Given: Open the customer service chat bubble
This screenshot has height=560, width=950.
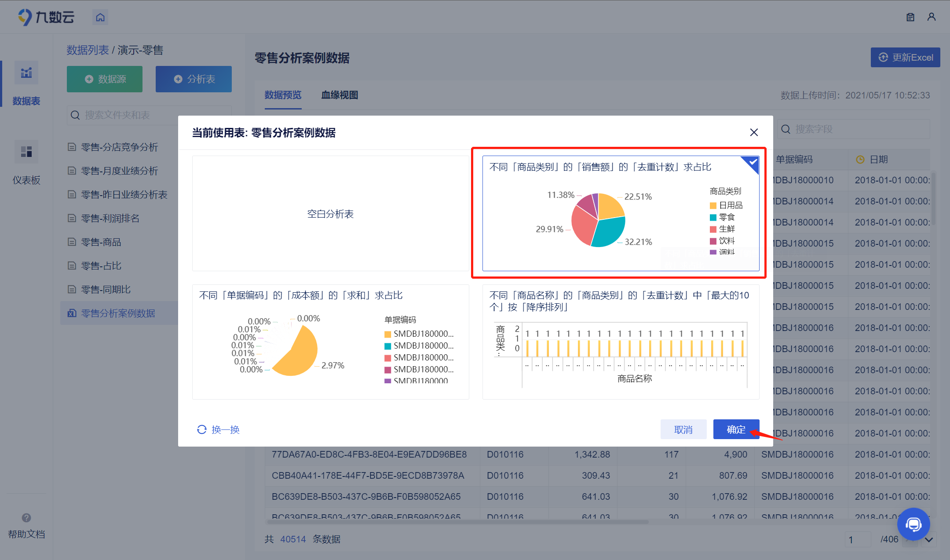Looking at the screenshot, I should tap(913, 524).
